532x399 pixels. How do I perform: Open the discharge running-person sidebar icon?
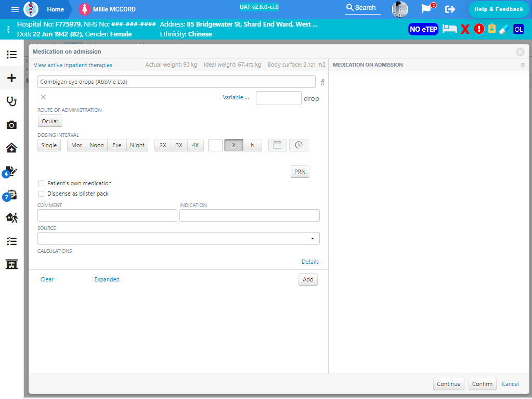point(11,218)
